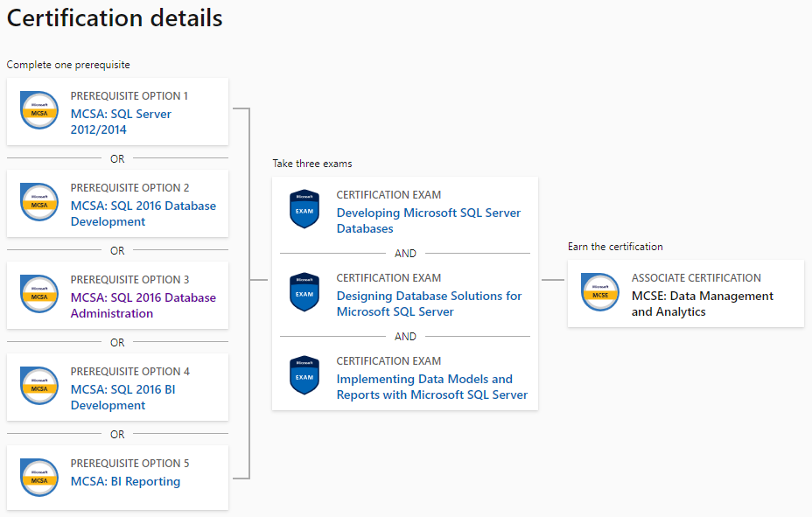Open Implementing Data Models and Reports exam

click(432, 387)
